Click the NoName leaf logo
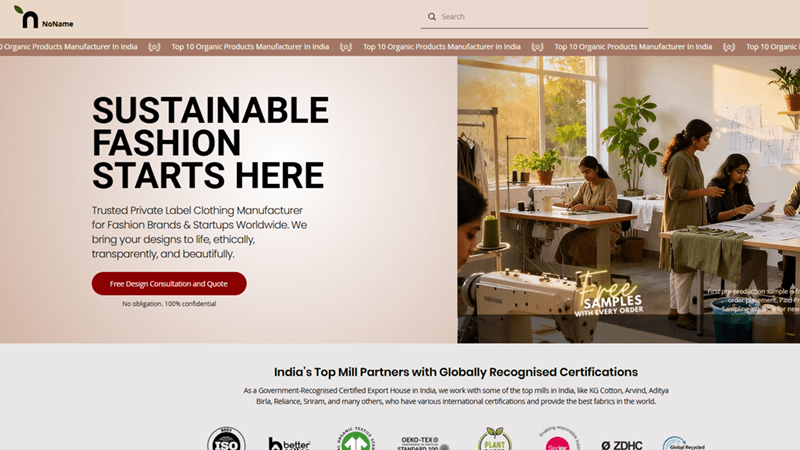The width and height of the screenshot is (800, 450). pyautogui.click(x=27, y=17)
